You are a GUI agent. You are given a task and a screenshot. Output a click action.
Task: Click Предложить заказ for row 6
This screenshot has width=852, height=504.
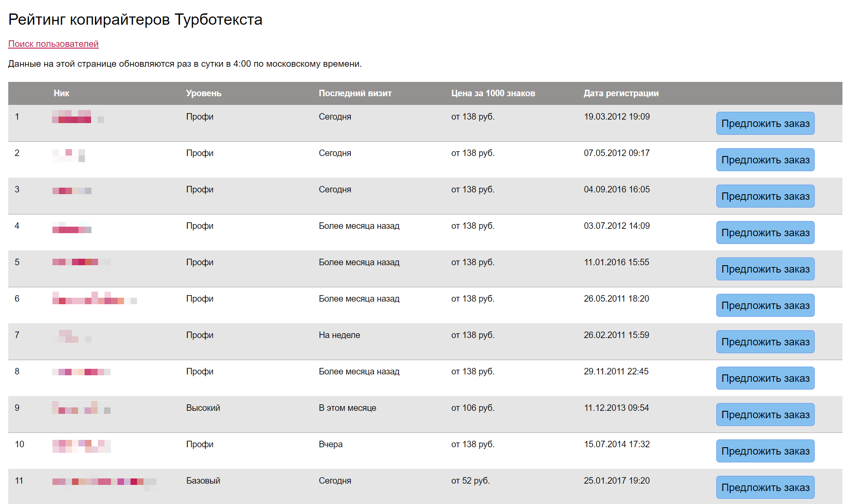(x=765, y=306)
